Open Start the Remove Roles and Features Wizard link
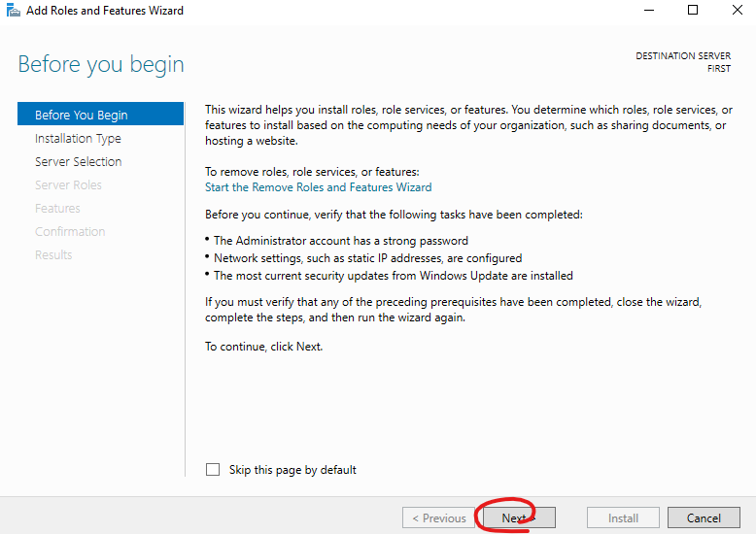 point(318,187)
